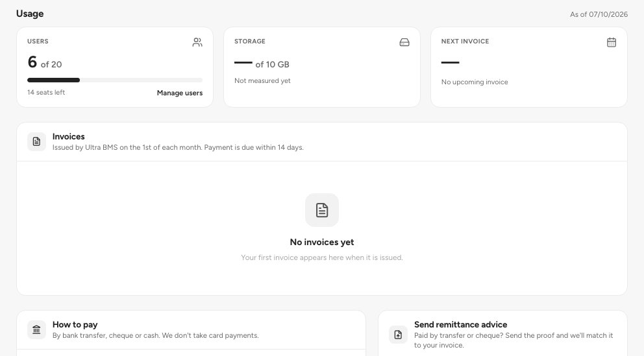This screenshot has width=644, height=356.
Task: Click the 'NEXT INVOICE' card label
Action: [x=465, y=42]
